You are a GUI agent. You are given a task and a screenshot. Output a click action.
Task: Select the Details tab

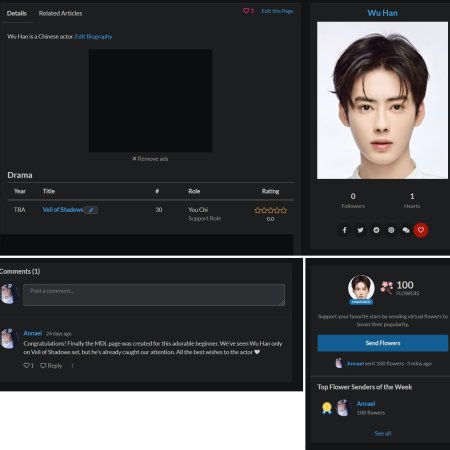[17, 13]
